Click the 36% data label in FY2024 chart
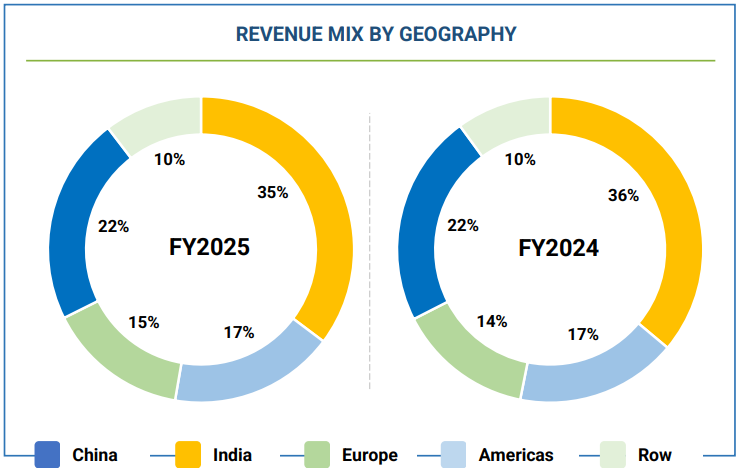This screenshot has height=468, width=738. tap(623, 196)
